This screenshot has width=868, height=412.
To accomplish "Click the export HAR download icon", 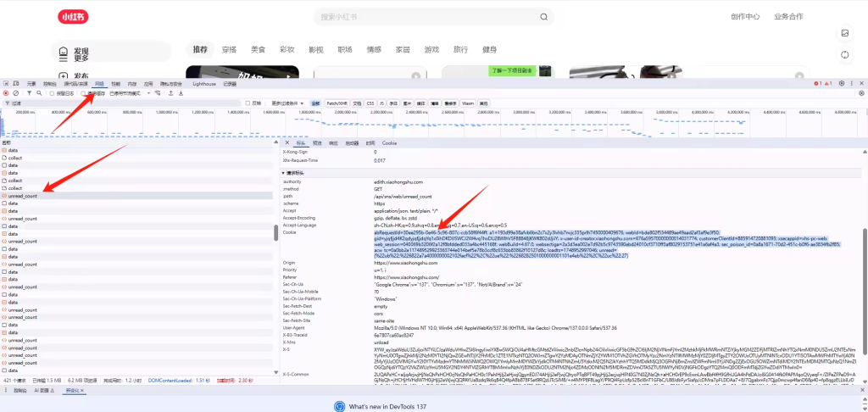I will coord(180,93).
